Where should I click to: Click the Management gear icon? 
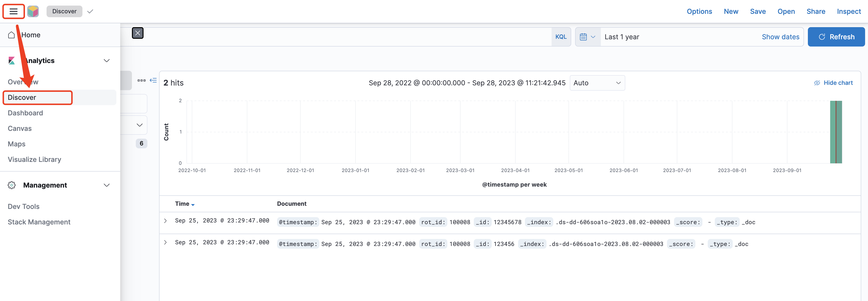click(12, 185)
